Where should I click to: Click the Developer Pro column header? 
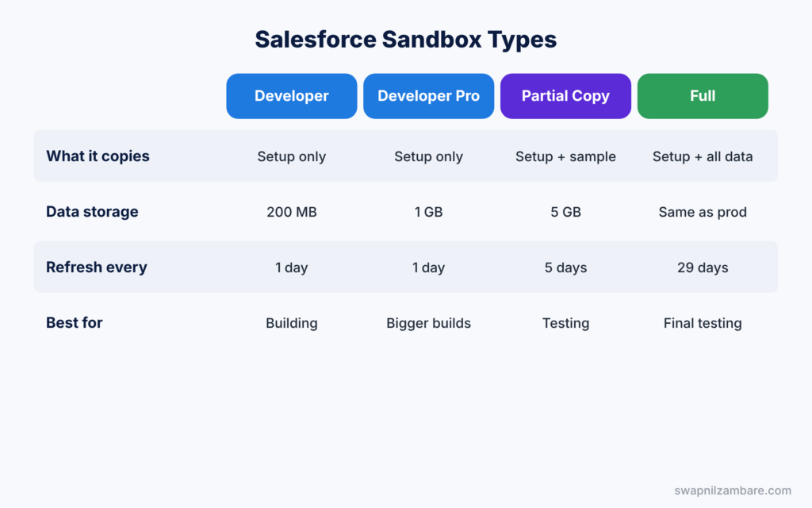click(429, 96)
